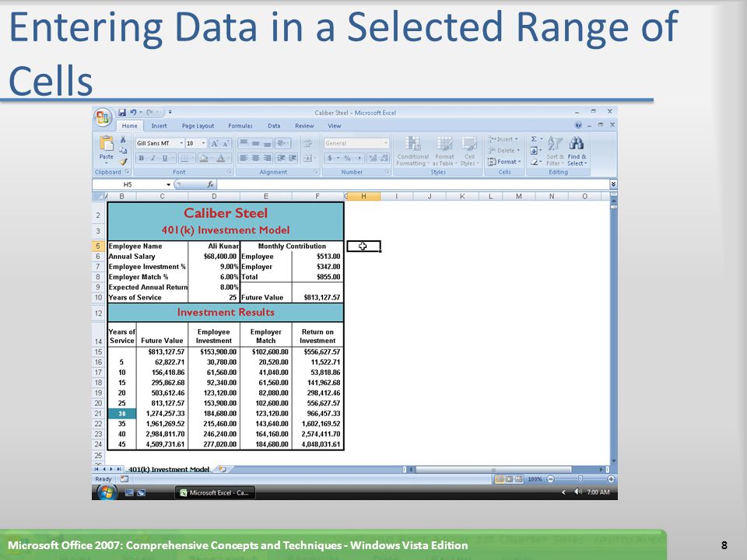Expand the Name Box dropdown arrow
This screenshot has width=747, height=560.
click(x=168, y=184)
